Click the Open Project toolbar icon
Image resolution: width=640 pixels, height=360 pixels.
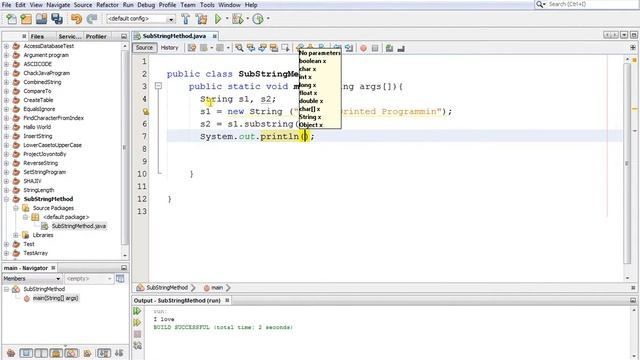41,19
